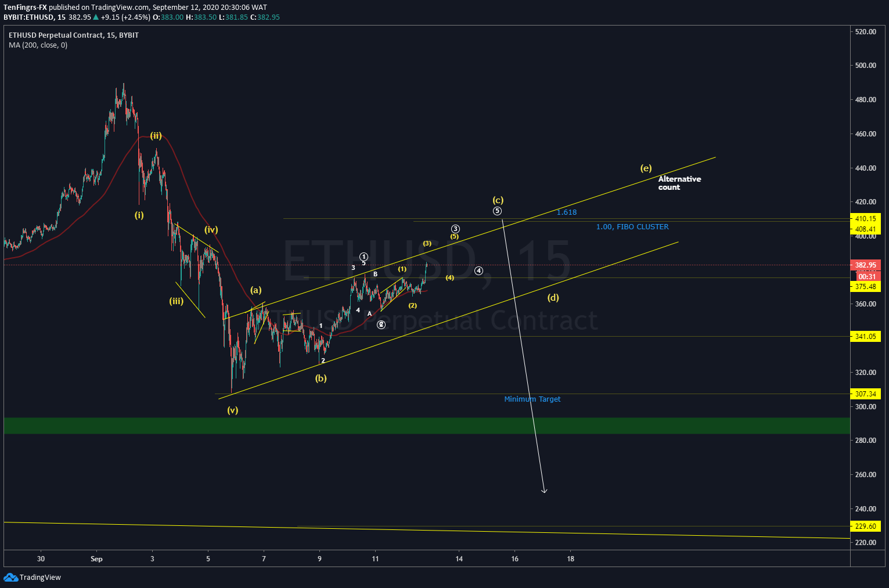The image size is (889, 588).
Task: Click the 460.00 price axis label
Action: pyautogui.click(x=865, y=134)
